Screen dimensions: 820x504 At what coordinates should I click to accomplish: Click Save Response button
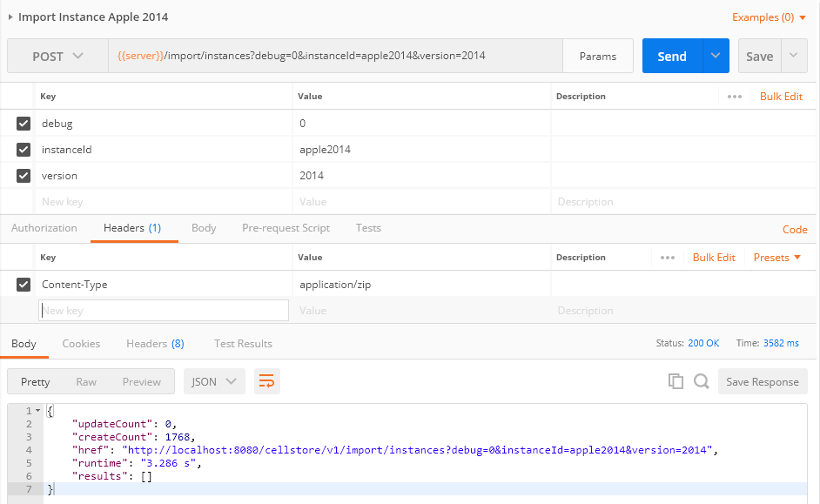point(763,381)
